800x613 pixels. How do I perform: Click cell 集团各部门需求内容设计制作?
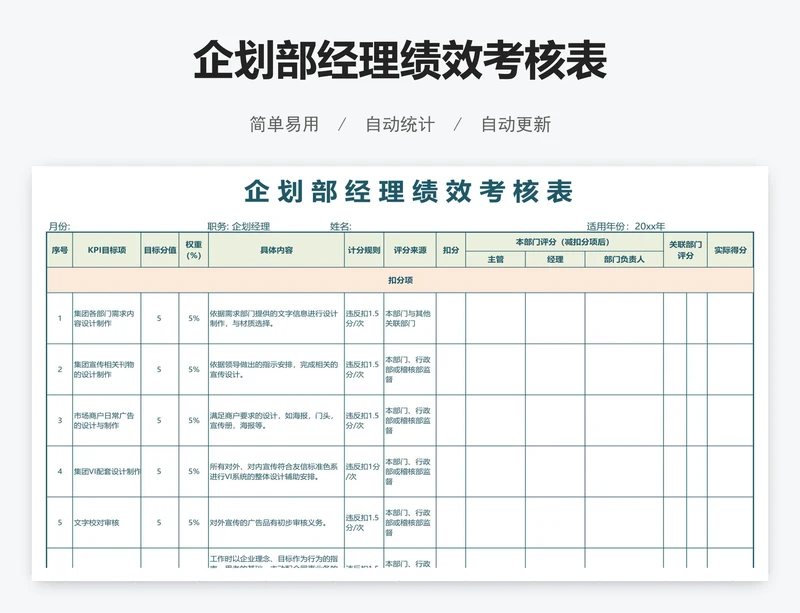point(107,318)
